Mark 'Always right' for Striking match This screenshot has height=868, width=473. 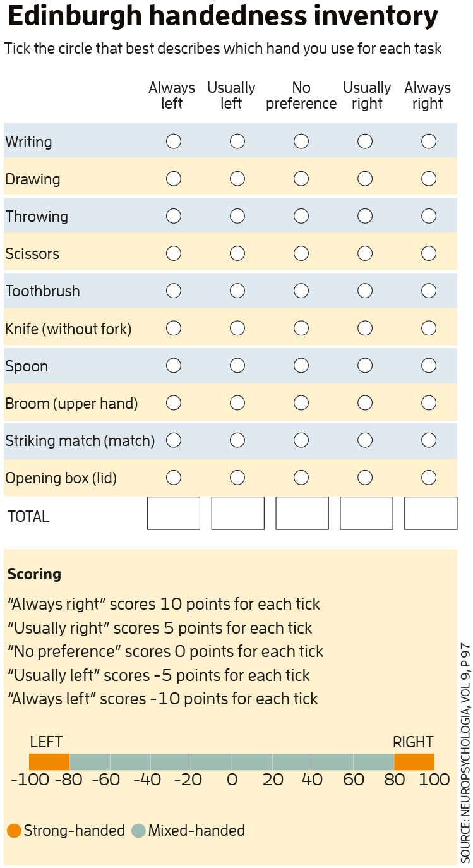(x=429, y=440)
